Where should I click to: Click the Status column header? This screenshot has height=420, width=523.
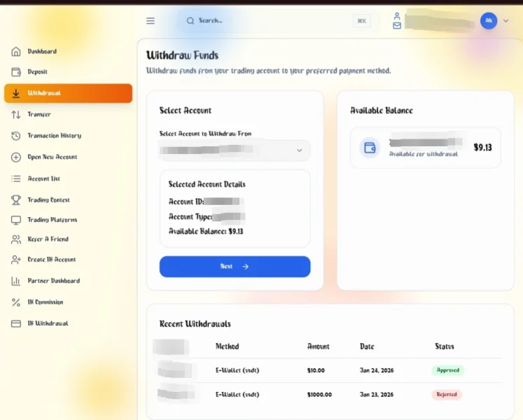[x=445, y=346]
